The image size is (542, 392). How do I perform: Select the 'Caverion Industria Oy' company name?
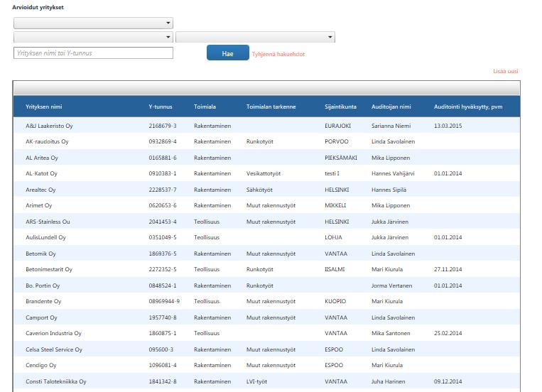53,333
